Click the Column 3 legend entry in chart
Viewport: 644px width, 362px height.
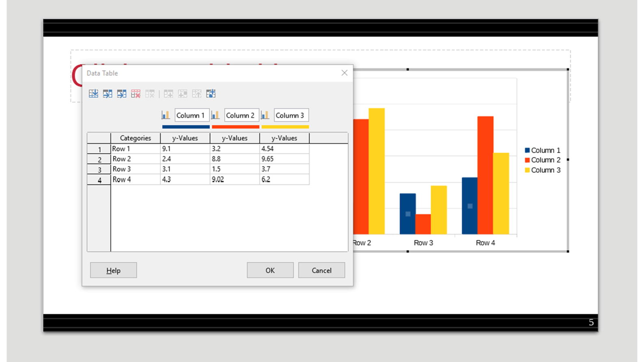pos(543,170)
